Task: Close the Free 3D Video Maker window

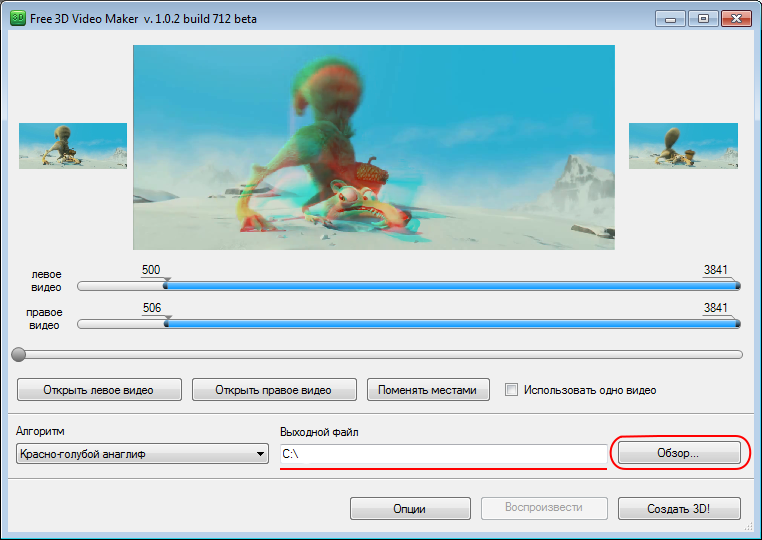Action: pyautogui.click(x=736, y=19)
